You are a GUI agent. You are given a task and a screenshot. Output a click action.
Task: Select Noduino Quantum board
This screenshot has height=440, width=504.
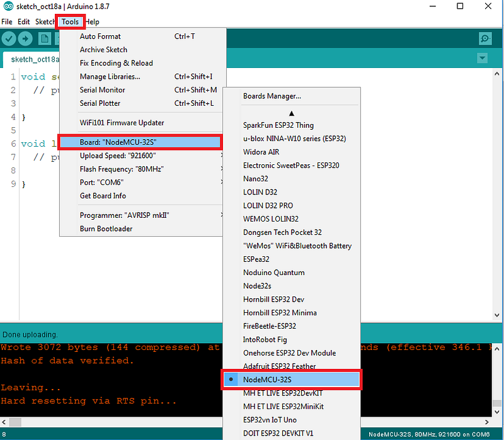tap(292, 273)
